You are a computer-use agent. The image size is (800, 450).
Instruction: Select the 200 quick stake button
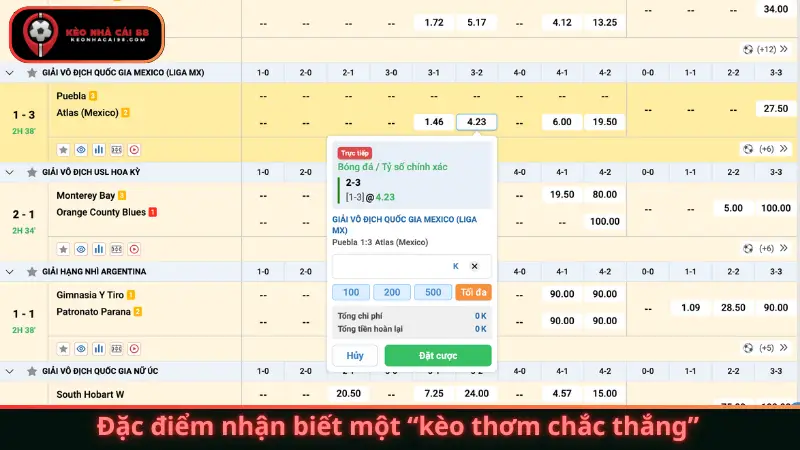click(392, 292)
